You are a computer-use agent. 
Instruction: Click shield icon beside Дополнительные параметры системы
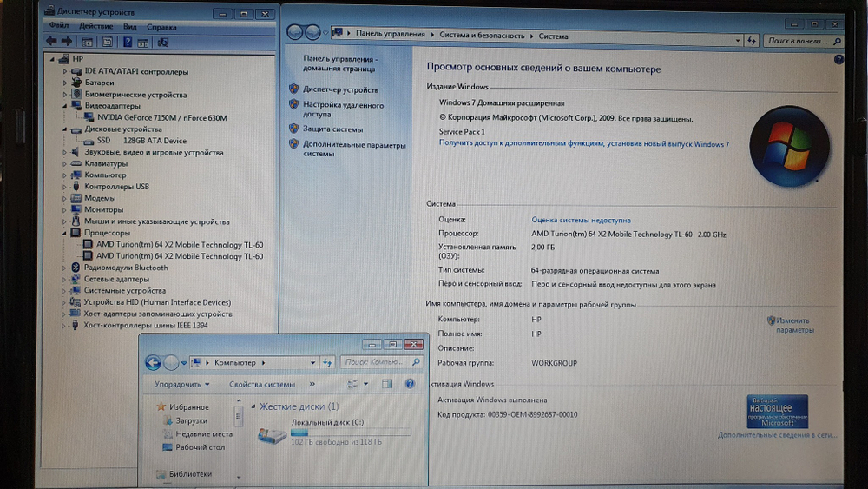tap(294, 144)
